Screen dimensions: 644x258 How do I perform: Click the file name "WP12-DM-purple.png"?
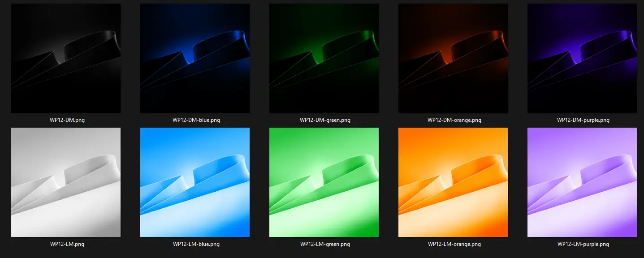point(583,120)
